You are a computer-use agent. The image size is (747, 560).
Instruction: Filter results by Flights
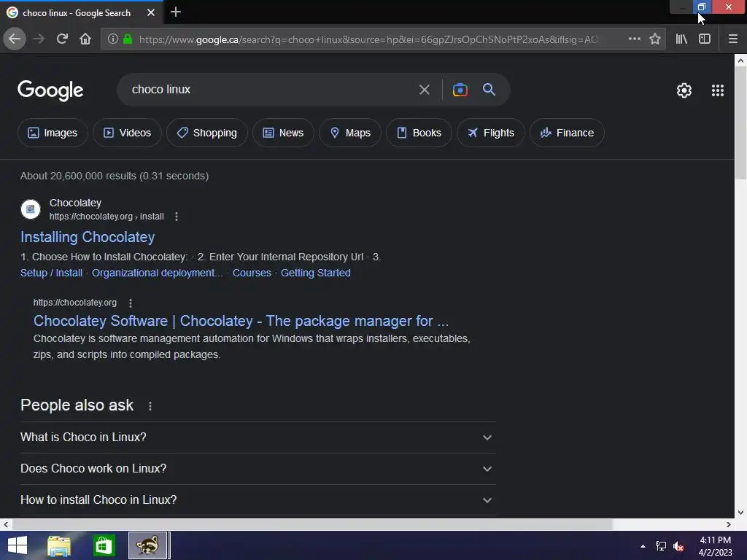tap(491, 133)
